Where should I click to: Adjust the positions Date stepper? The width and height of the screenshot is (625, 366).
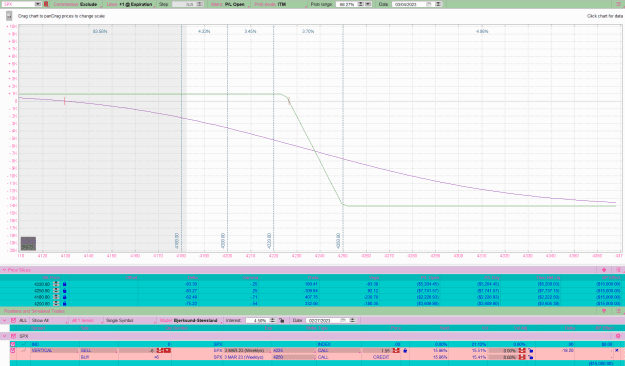pyautogui.click(x=352, y=320)
